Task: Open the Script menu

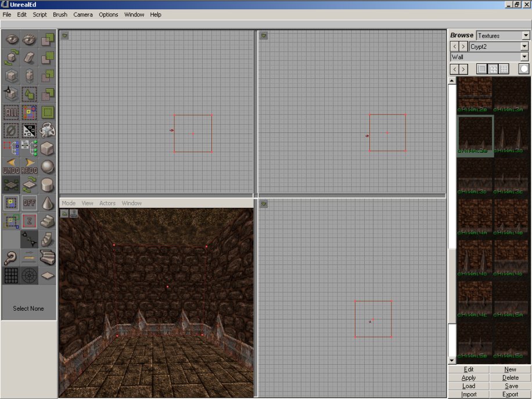Action: coord(39,15)
